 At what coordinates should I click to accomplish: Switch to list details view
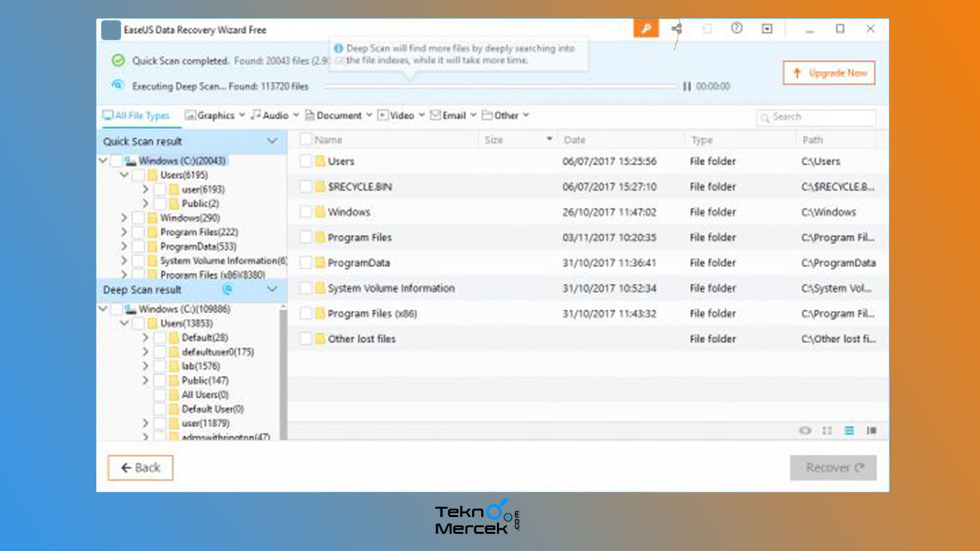click(x=849, y=431)
